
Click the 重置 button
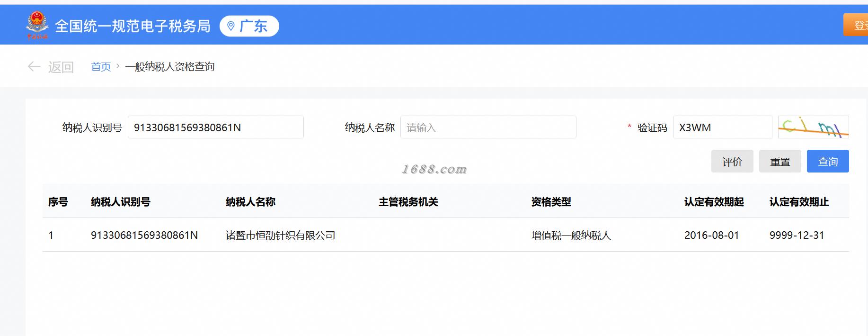(780, 161)
